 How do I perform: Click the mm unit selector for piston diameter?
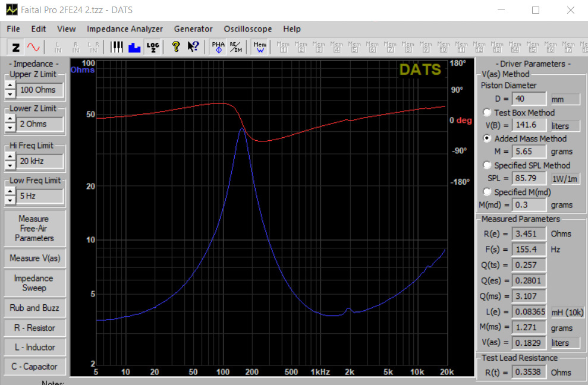coord(565,99)
